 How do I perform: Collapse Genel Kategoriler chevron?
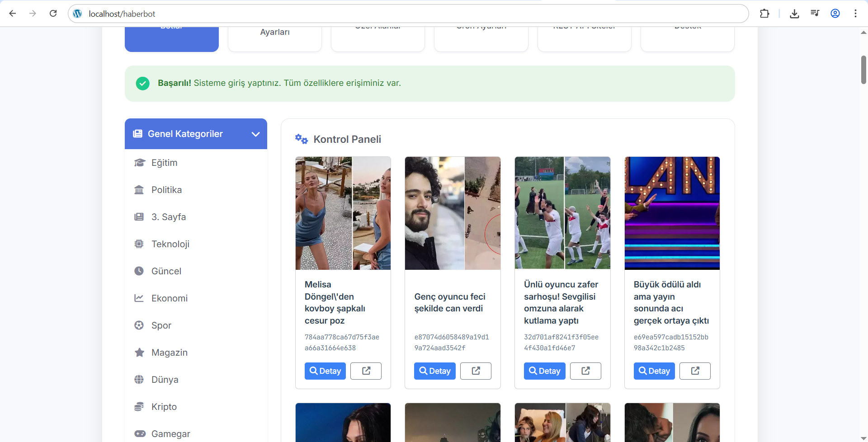[x=255, y=134]
